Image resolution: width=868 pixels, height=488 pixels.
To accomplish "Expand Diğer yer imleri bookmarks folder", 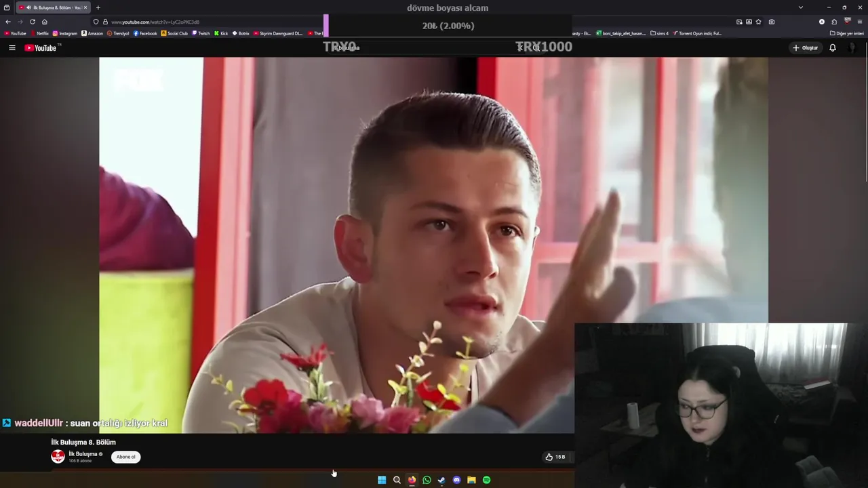I will pyautogui.click(x=847, y=33).
